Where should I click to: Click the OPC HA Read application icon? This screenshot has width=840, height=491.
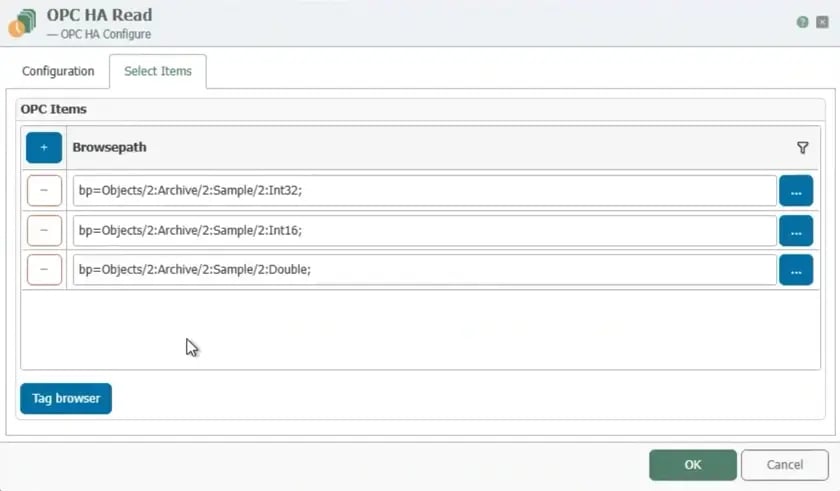(22, 23)
